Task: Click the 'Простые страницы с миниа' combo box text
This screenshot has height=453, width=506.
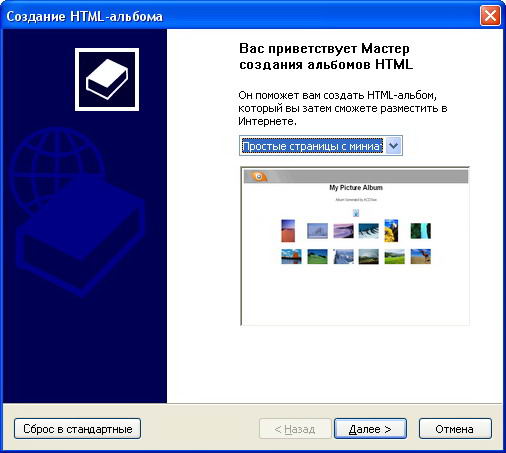Action: (x=312, y=146)
